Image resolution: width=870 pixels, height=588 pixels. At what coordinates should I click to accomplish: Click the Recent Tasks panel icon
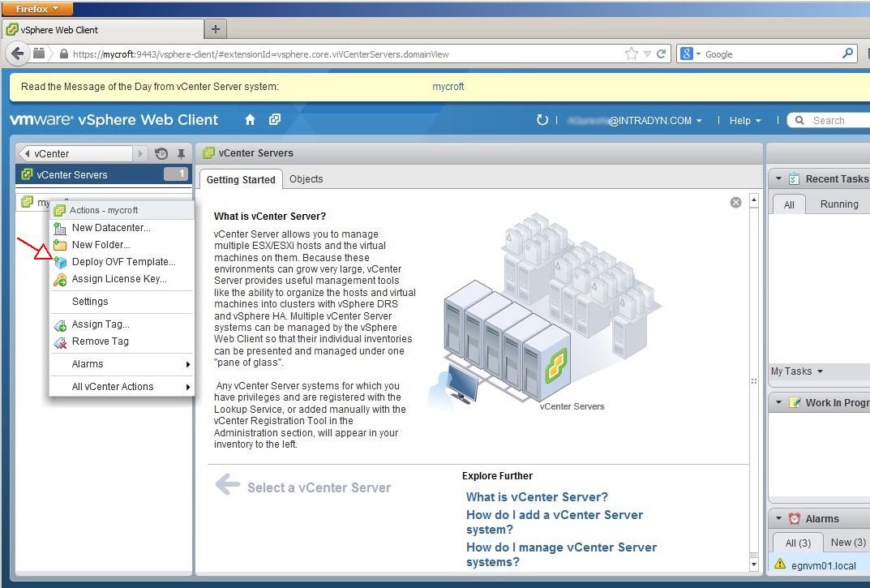[x=794, y=178]
